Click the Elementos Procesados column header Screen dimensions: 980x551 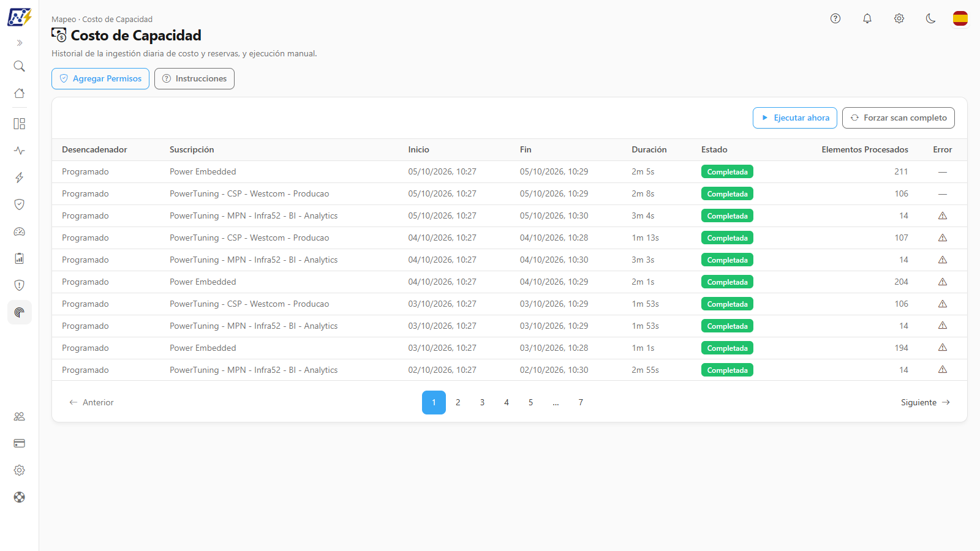coord(865,149)
